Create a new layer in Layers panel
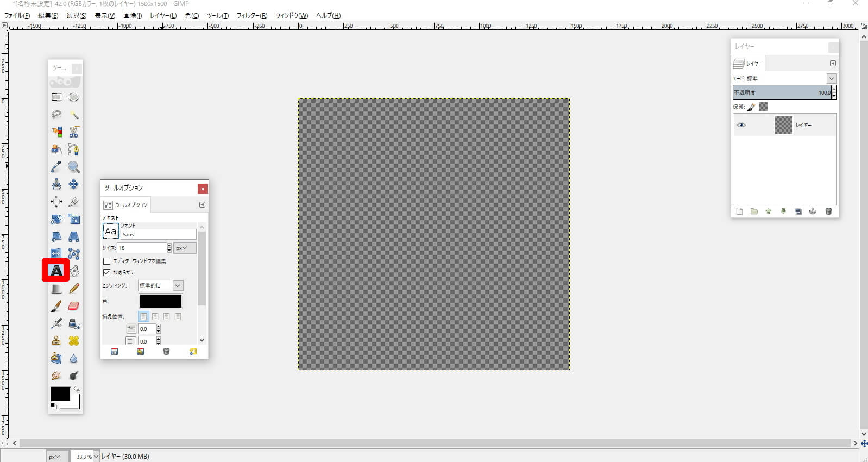 [x=739, y=211]
